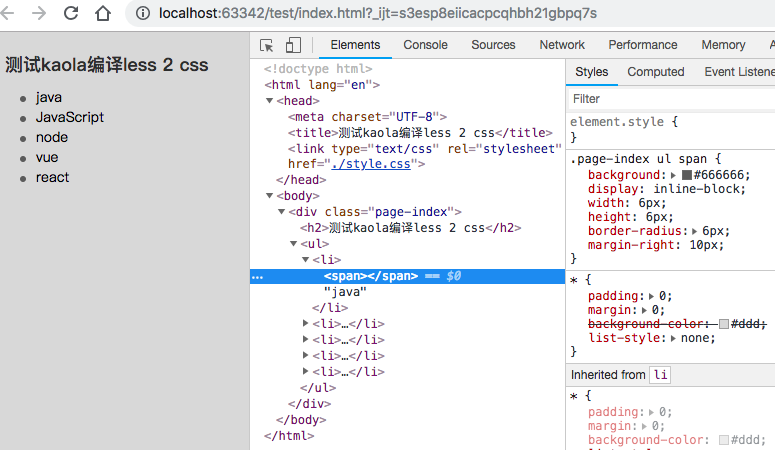Collapse the head element node
This screenshot has width=775, height=450.
tap(269, 101)
